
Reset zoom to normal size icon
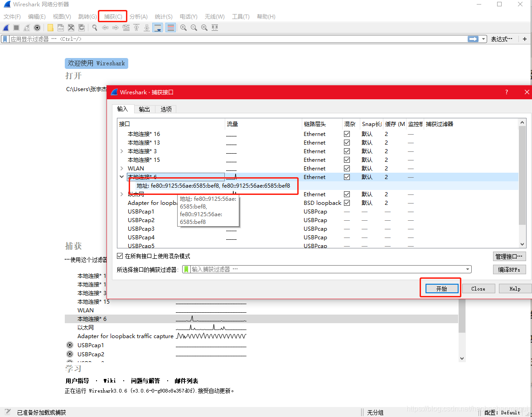pyautogui.click(x=204, y=28)
